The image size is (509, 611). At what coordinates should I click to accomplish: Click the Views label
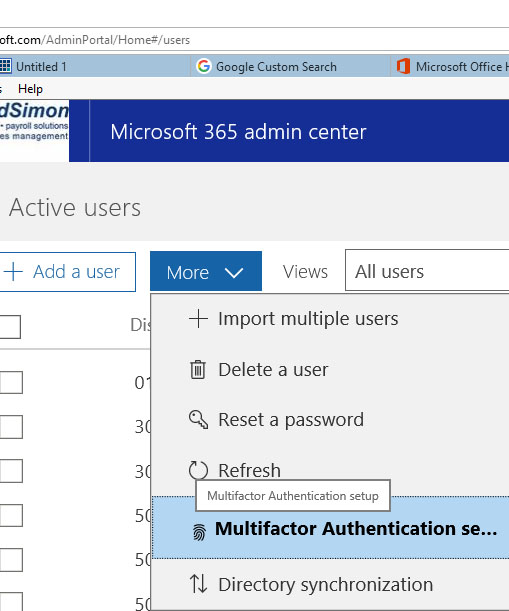tap(305, 272)
